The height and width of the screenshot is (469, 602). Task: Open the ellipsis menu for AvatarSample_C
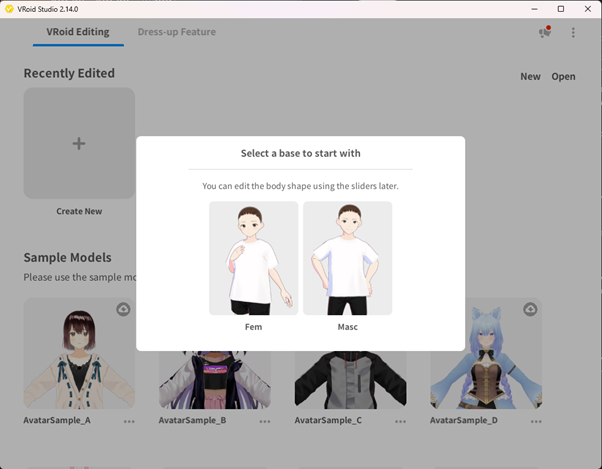[x=400, y=421]
